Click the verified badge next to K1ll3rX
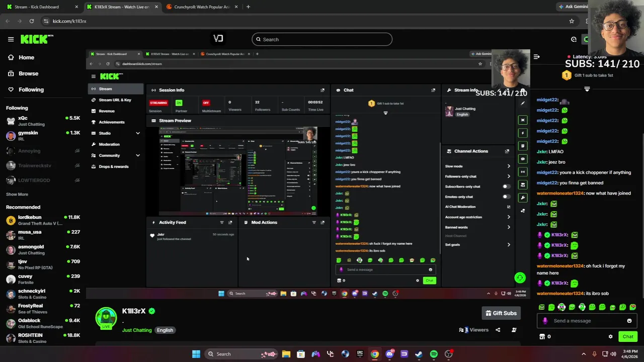Viewport: 644px width, 362px height. point(151,311)
